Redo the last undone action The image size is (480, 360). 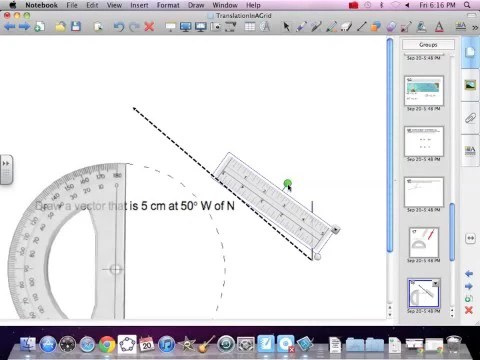pyautogui.click(x=134, y=27)
